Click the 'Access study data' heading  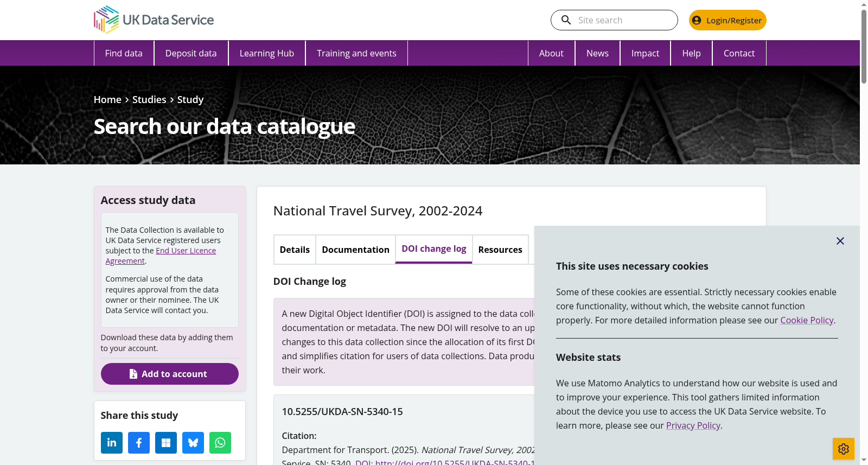tap(148, 200)
